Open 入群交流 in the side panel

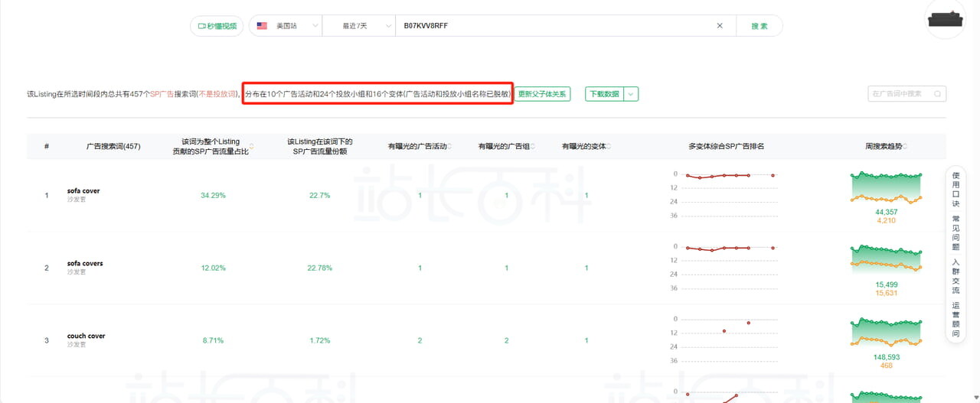click(955, 276)
